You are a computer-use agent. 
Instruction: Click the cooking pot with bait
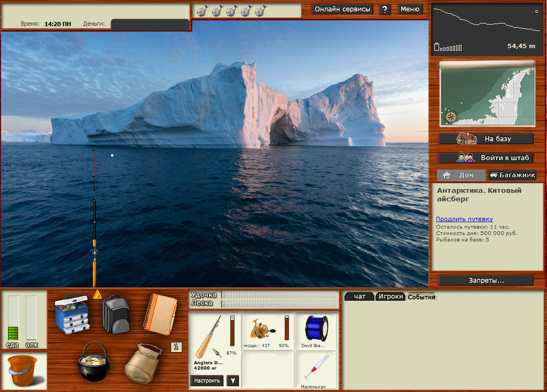point(93,362)
